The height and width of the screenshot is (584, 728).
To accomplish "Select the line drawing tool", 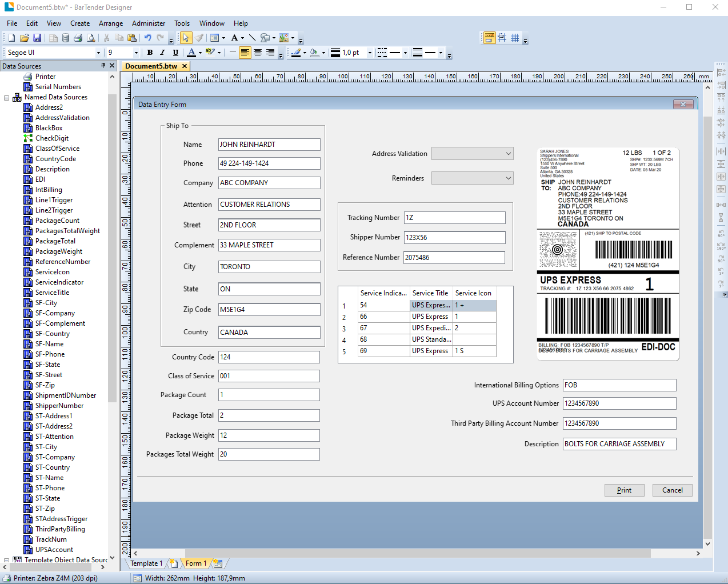I will 252,38.
